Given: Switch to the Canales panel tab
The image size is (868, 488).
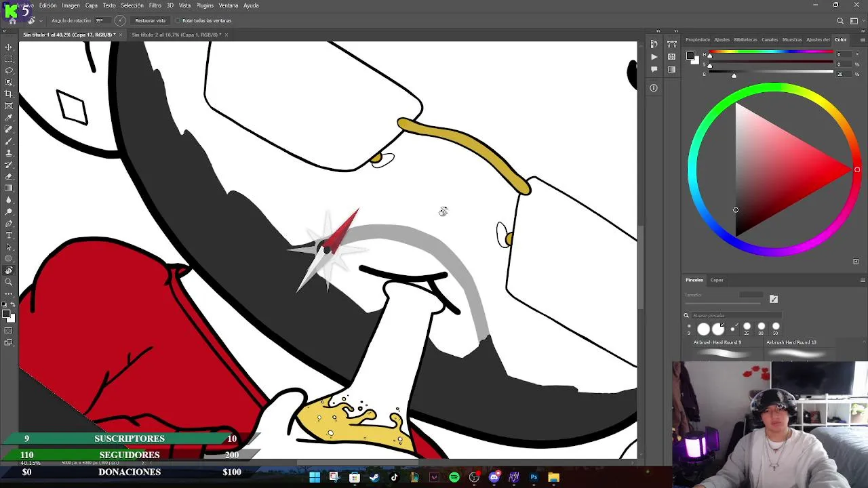Looking at the screenshot, I should [x=770, y=39].
